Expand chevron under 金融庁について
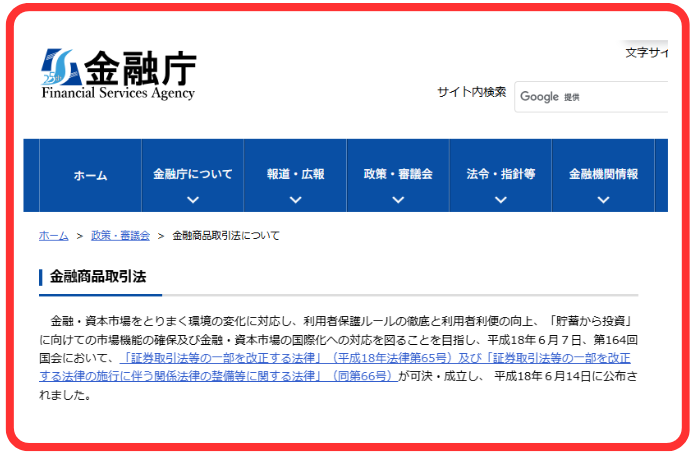The height and width of the screenshot is (457, 694). point(193,200)
